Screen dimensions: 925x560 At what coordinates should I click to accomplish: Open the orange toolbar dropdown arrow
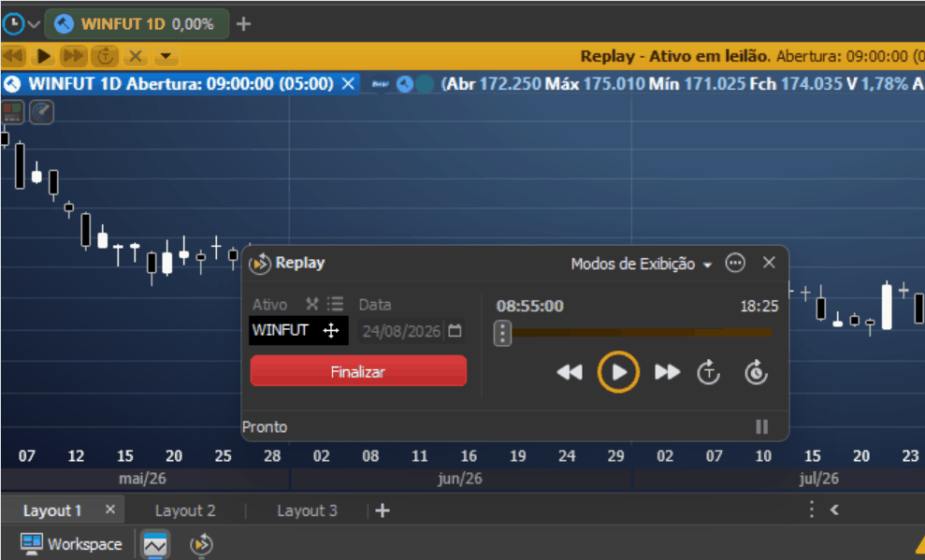[166, 56]
